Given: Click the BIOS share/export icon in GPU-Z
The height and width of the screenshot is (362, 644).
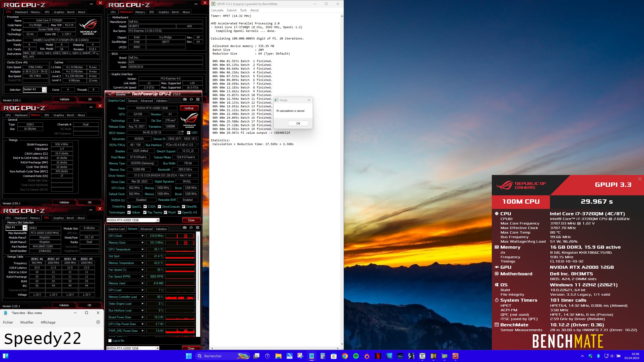Looking at the screenshot, I should 181,132.
